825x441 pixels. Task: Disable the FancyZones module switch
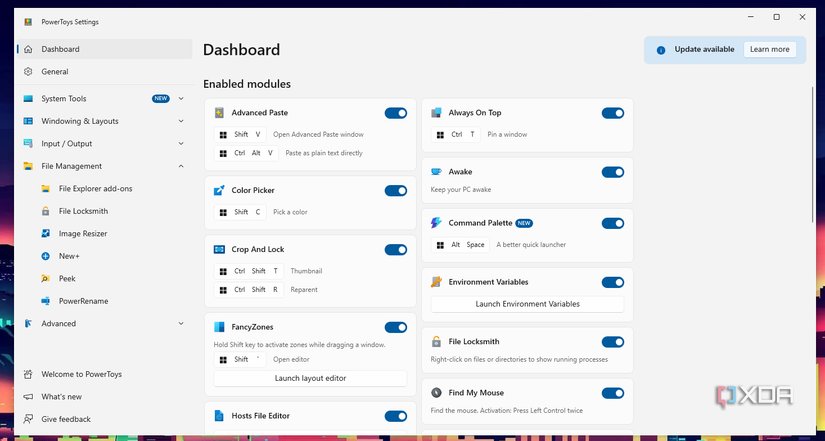pos(396,327)
